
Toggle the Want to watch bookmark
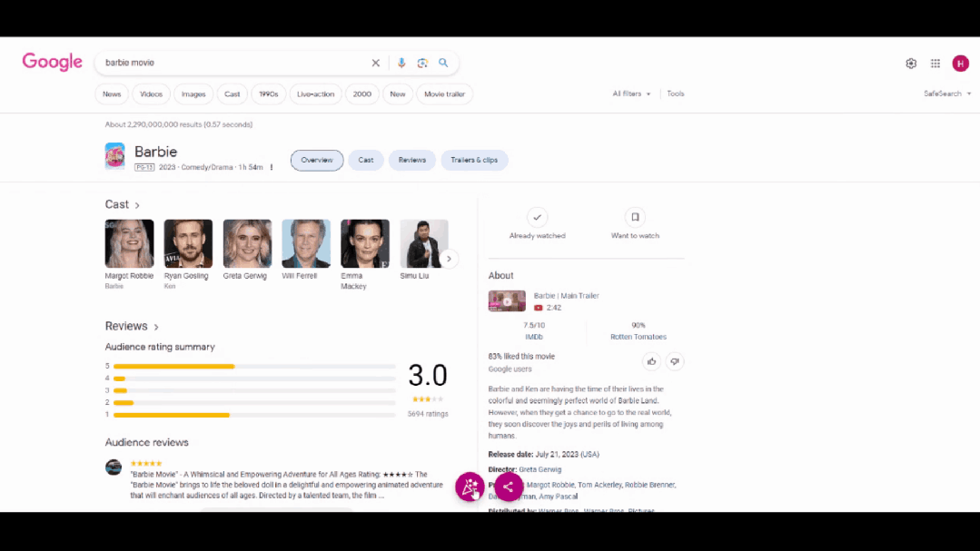pyautogui.click(x=635, y=218)
